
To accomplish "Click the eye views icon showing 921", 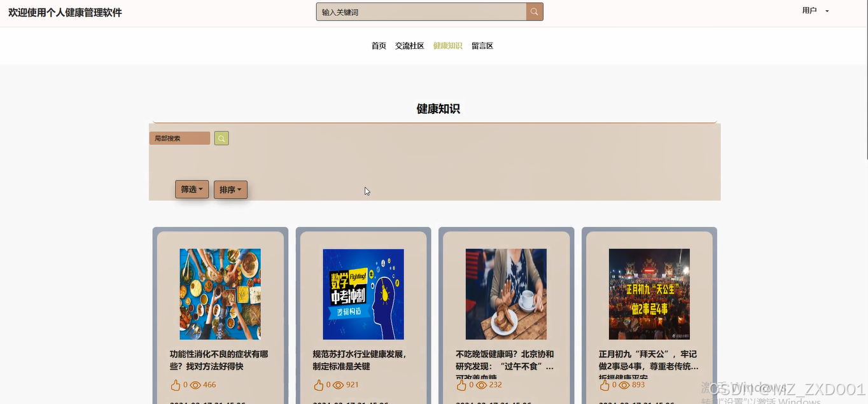I will pos(339,385).
